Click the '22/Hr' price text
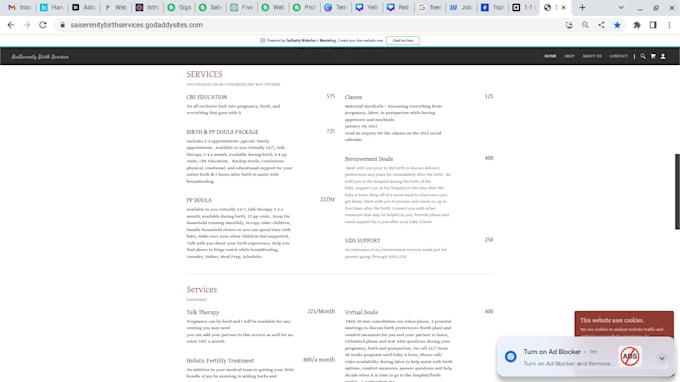 pyautogui.click(x=327, y=199)
